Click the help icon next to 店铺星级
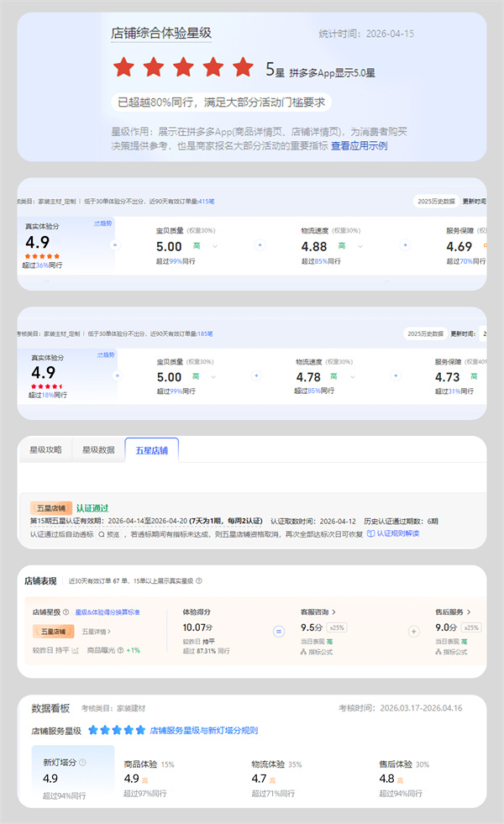 point(67,612)
